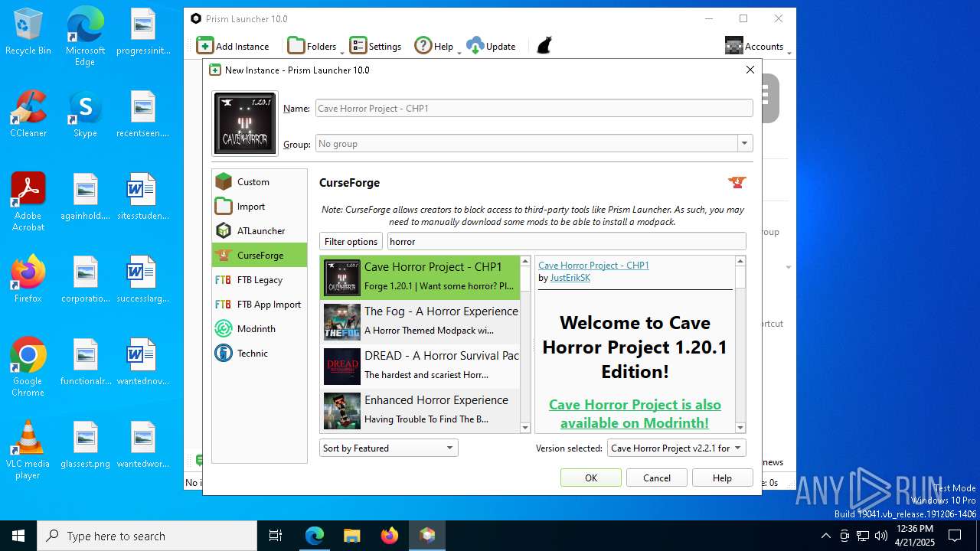Select the Skype desktop icon

coord(85,115)
